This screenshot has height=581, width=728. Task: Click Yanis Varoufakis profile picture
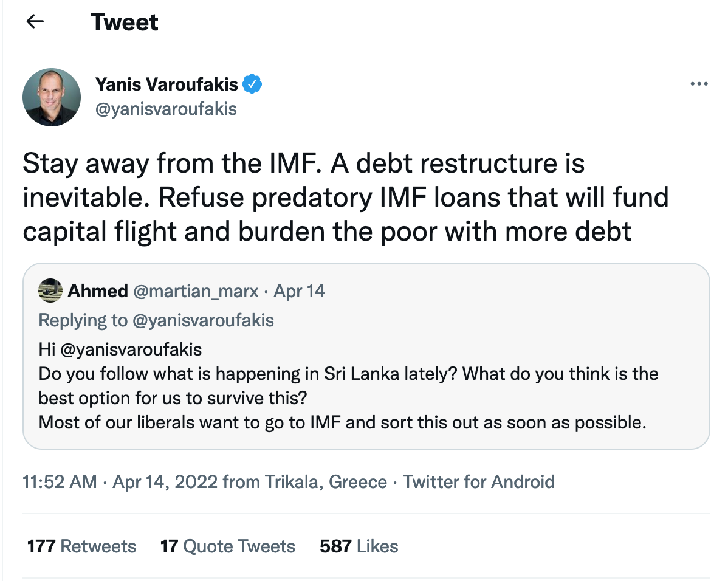click(52, 97)
